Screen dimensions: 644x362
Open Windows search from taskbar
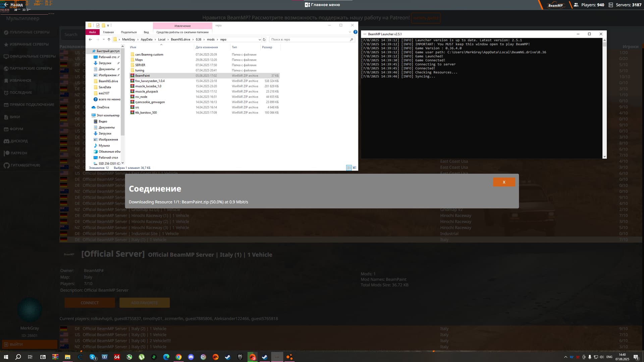[18, 357]
